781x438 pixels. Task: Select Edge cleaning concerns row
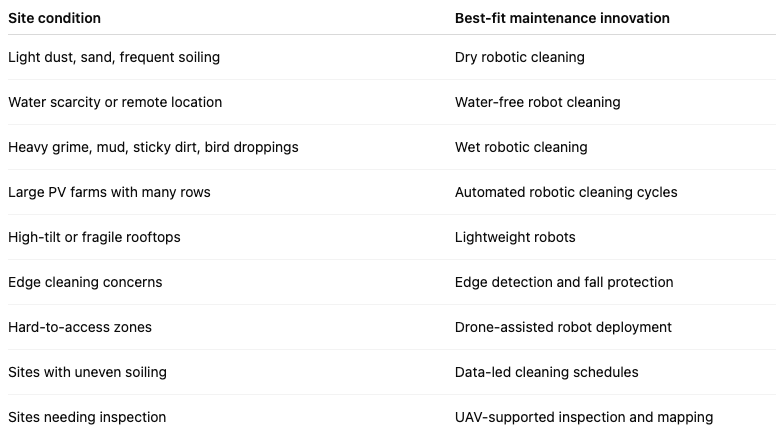click(391, 282)
